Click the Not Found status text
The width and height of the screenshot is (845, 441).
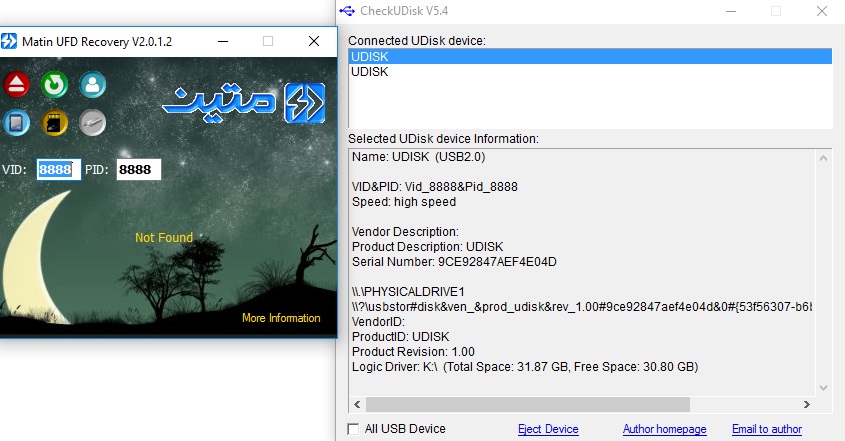pyautogui.click(x=164, y=238)
